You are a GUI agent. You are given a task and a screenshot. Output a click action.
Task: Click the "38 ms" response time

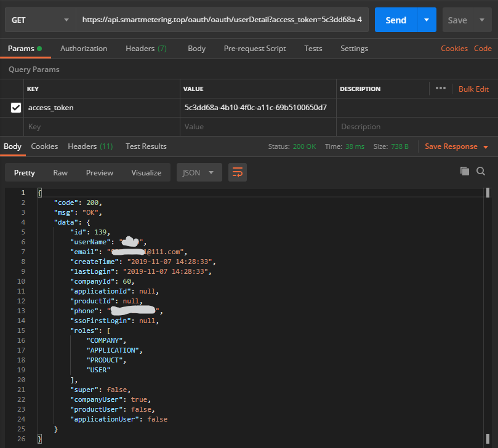(355, 146)
